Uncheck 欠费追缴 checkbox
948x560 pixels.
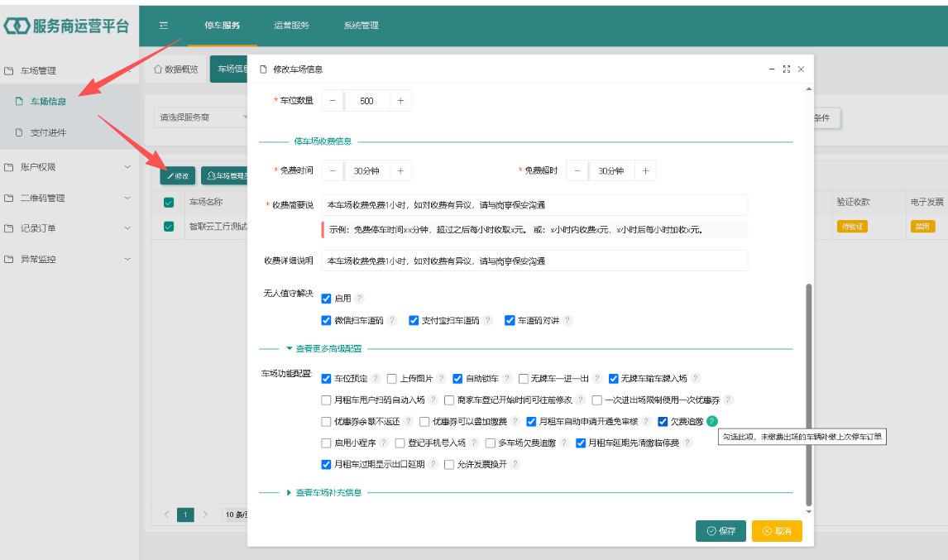point(663,422)
